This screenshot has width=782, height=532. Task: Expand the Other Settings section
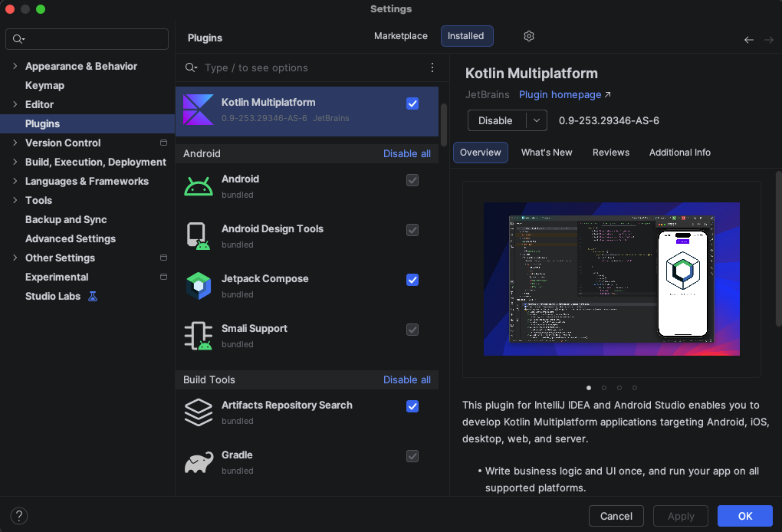tap(15, 258)
